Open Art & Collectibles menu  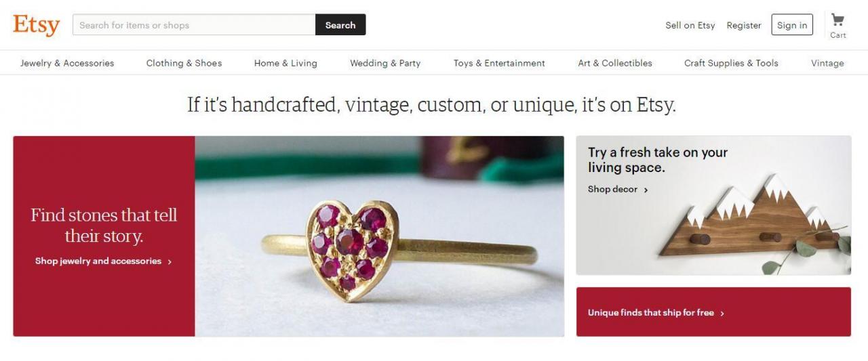point(615,63)
